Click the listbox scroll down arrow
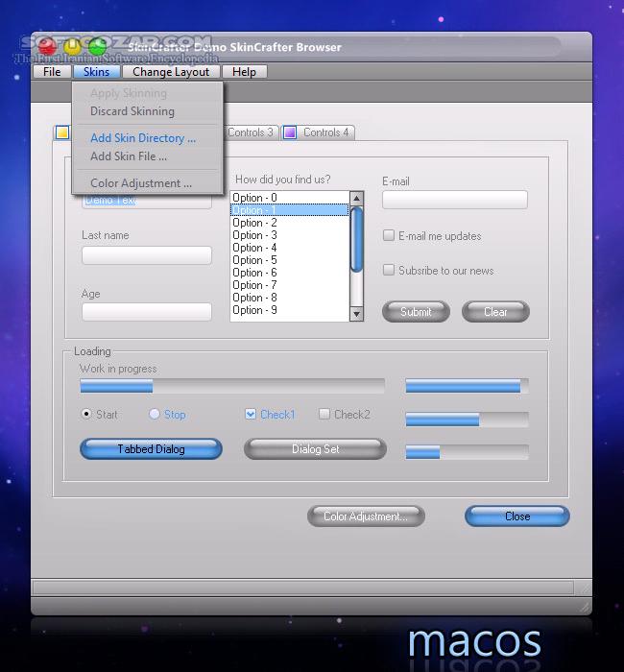 356,314
